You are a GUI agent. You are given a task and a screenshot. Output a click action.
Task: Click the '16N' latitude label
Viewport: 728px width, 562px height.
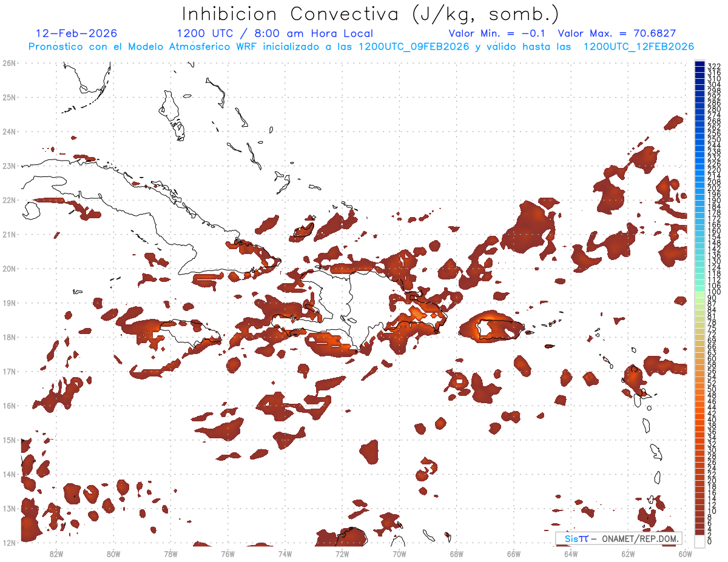9,406
